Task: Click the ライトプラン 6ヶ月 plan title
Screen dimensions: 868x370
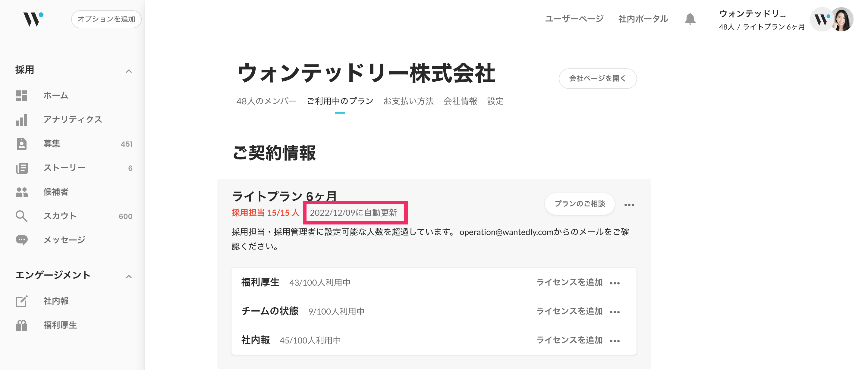Action: click(x=284, y=196)
